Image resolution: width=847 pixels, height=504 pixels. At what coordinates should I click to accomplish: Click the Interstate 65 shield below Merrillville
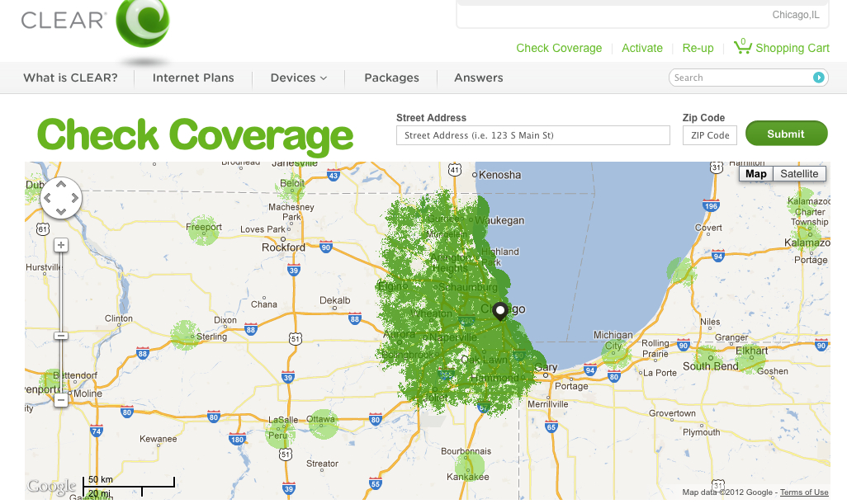551,426
